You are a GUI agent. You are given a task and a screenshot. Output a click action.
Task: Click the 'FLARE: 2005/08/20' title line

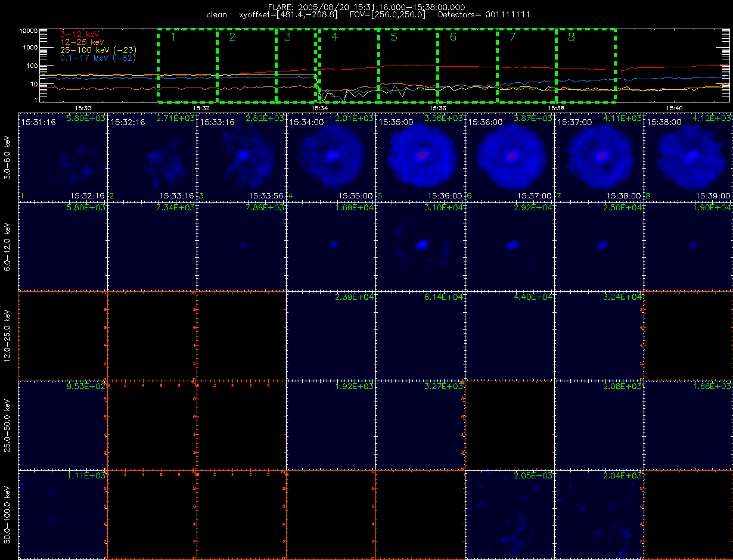click(366, 7)
